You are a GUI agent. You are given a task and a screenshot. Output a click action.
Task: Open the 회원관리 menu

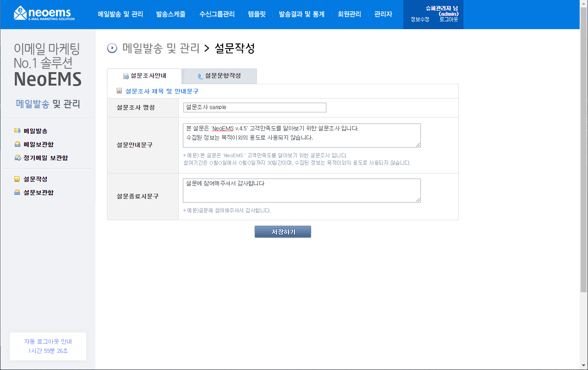point(350,14)
